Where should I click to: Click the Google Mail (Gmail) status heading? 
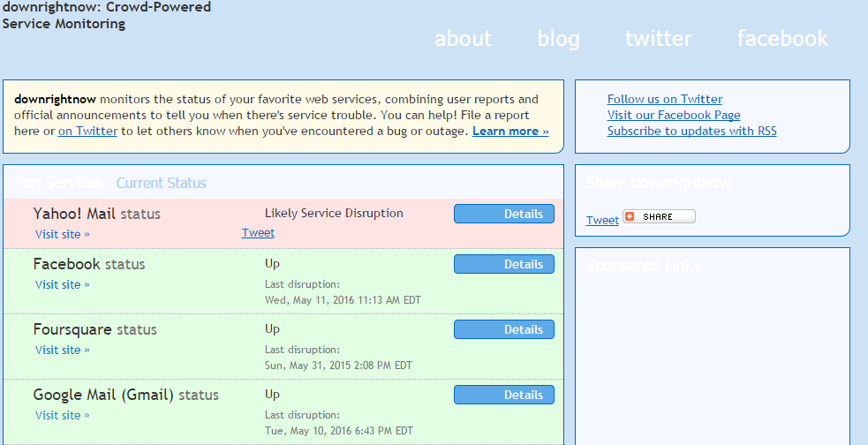[x=126, y=395]
